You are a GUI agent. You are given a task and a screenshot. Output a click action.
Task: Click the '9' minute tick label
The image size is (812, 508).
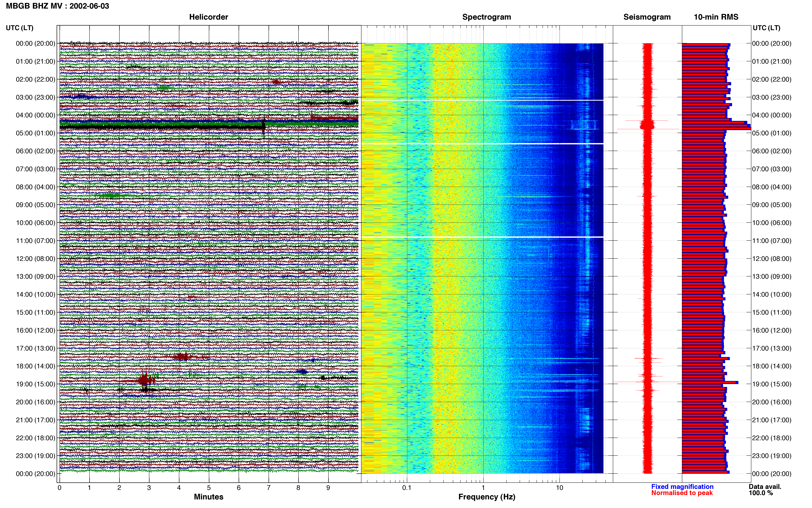coord(328,488)
